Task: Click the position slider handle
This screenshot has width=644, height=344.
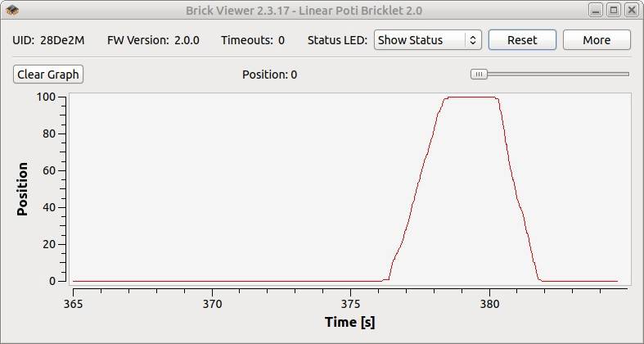Action: [480, 75]
